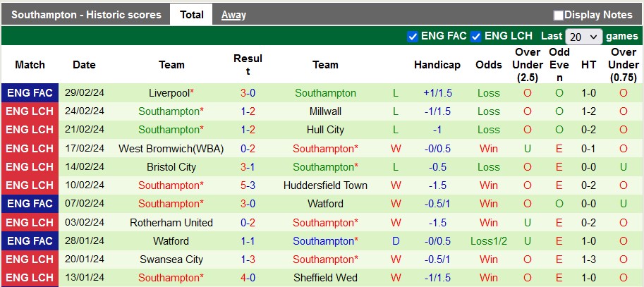Viewport: 644px width, 287px height.
Task: Click the ENG LCH badge on 24/02/24 row
Action: tap(29, 111)
